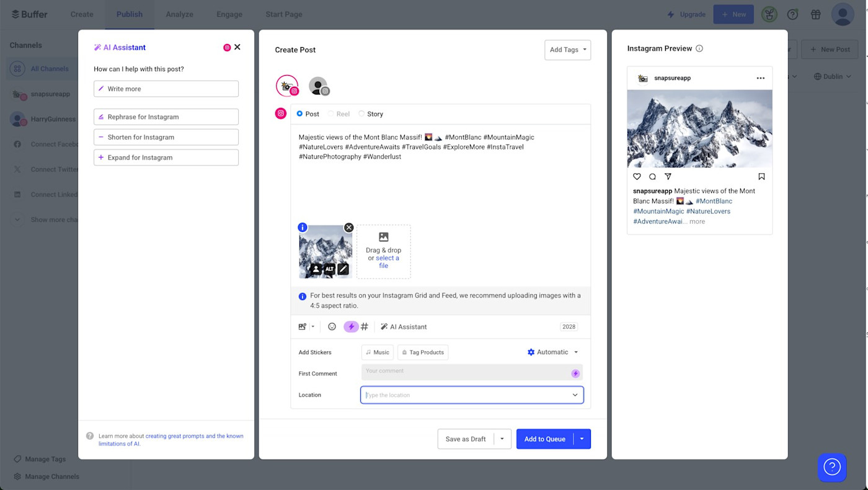This screenshot has height=490, width=868.
Task: Click the media integrations image icon
Action: [303, 327]
